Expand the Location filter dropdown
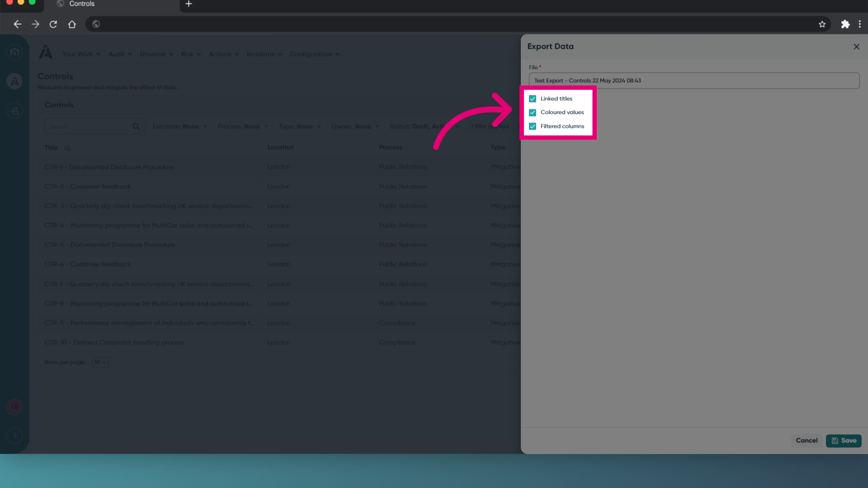 pos(180,127)
